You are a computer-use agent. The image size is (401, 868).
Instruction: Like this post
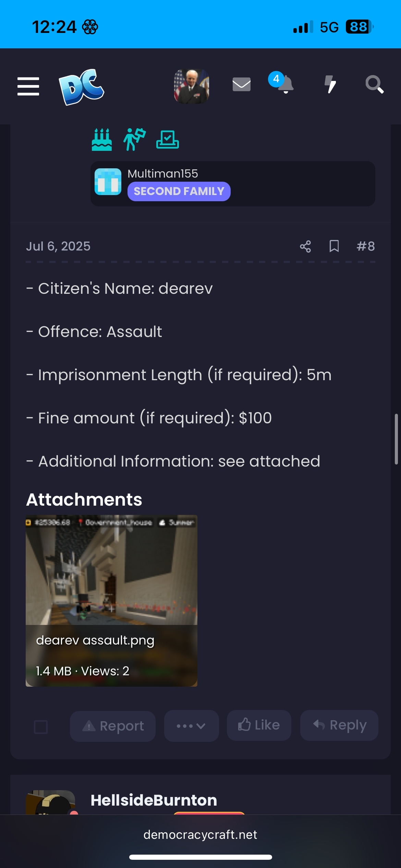259,725
